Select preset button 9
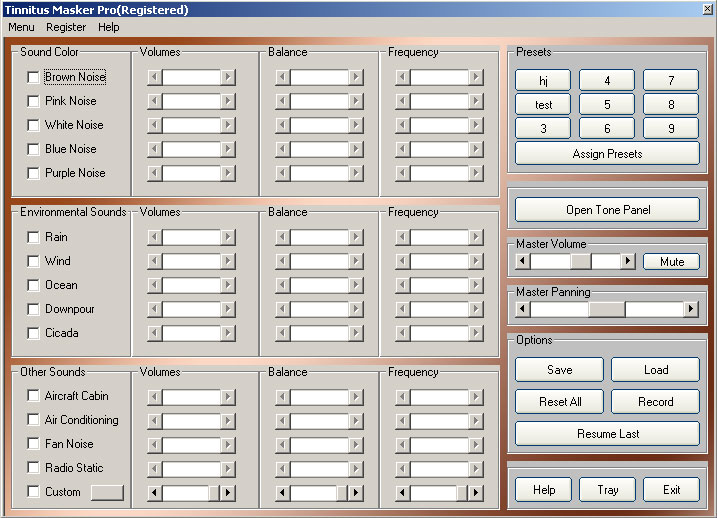 coord(671,128)
